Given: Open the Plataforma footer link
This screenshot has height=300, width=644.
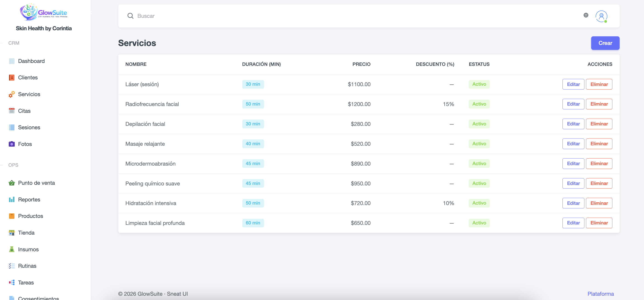Looking at the screenshot, I should [x=600, y=294].
